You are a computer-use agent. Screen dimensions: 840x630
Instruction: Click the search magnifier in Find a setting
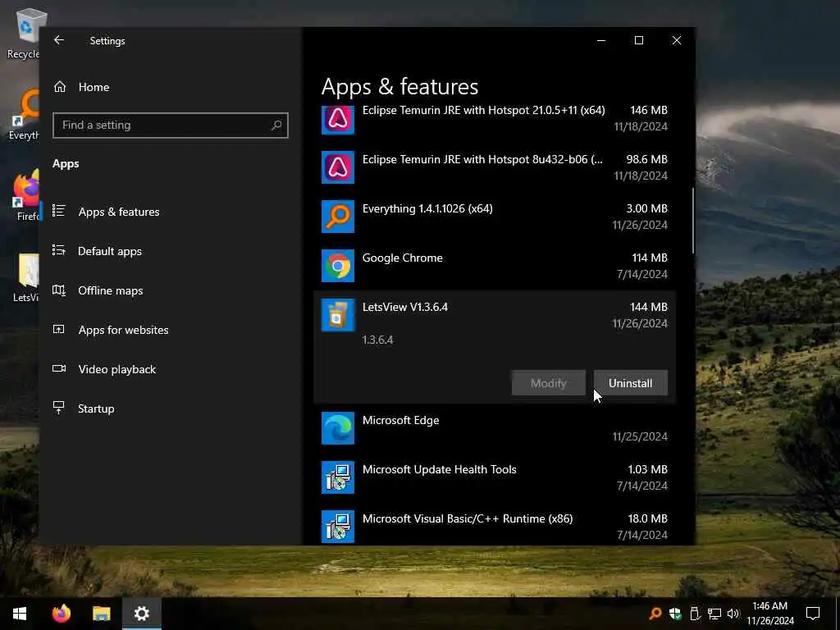click(276, 126)
